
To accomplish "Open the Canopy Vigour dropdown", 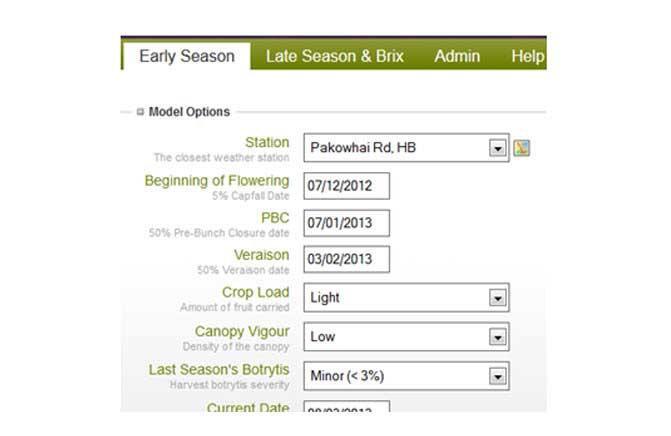I will [406, 337].
